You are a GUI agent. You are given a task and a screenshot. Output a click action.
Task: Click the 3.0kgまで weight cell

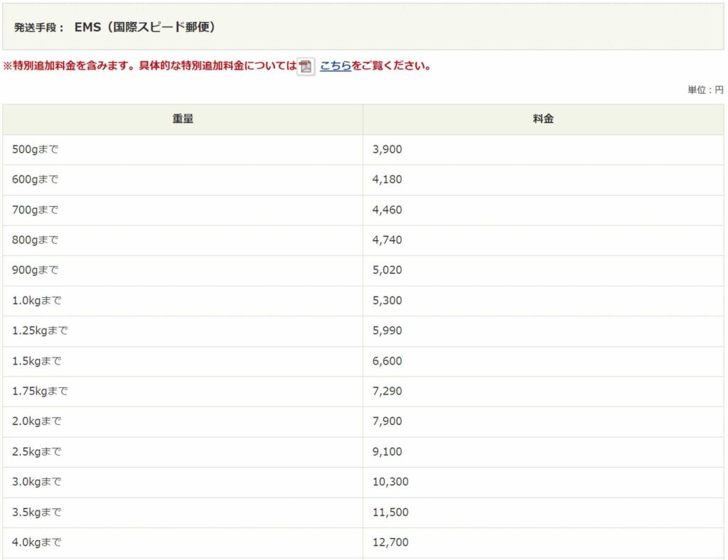point(37,482)
